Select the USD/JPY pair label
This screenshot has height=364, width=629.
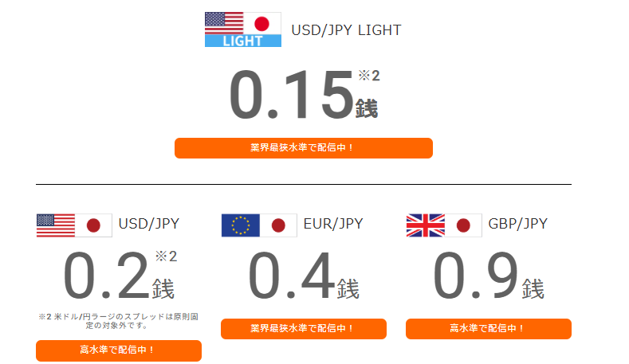149,224
